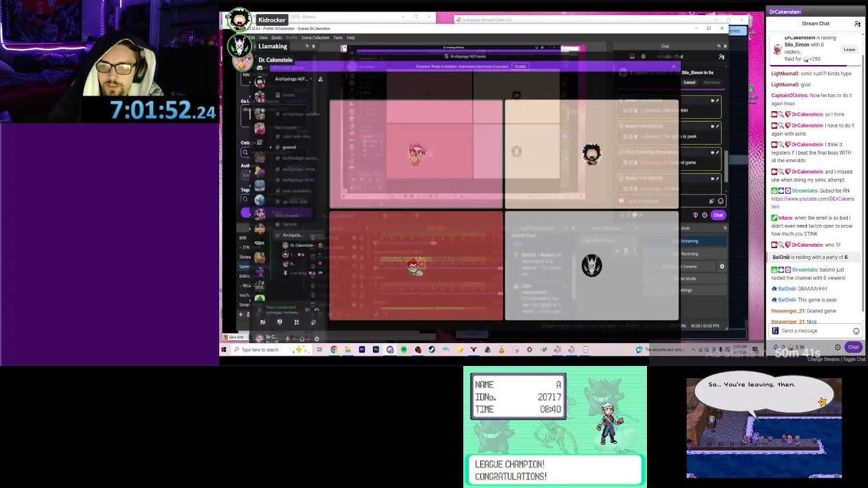Open Photoshop from the taskbar
The width and height of the screenshot is (868, 488).
tap(376, 350)
